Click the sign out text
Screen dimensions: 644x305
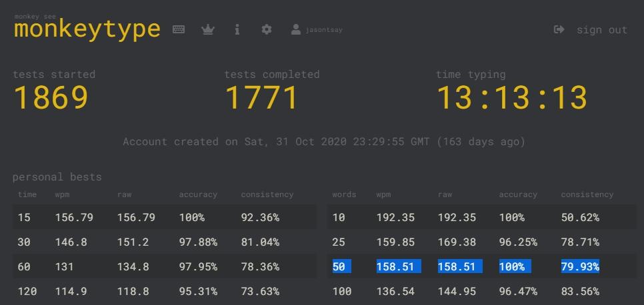602,30
